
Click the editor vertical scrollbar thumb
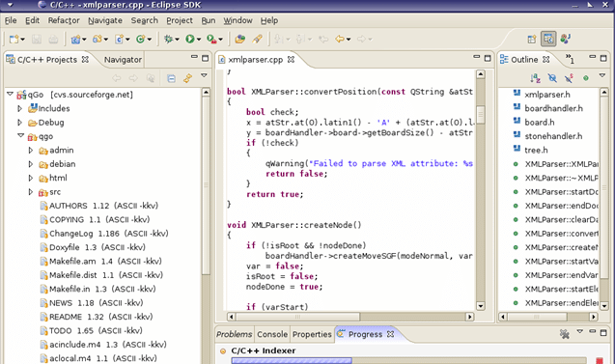[481, 115]
